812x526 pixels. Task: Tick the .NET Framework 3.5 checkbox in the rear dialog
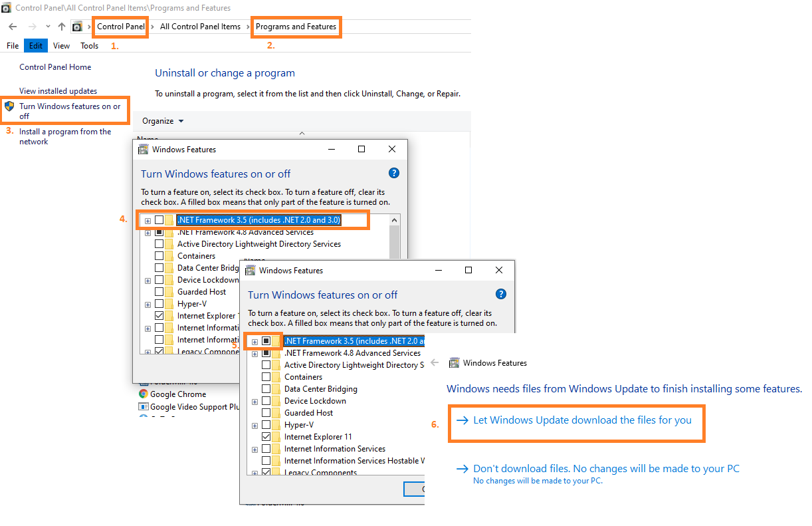click(x=159, y=220)
